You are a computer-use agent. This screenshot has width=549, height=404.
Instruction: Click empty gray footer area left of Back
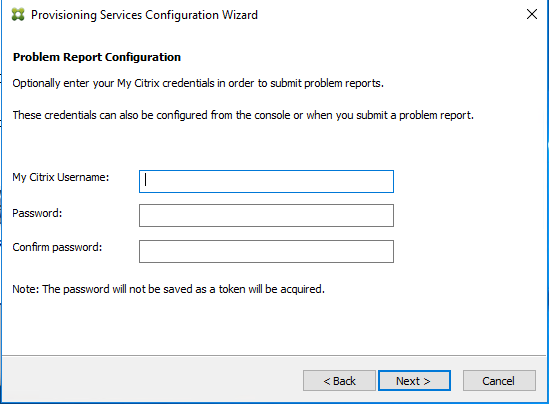[151, 380]
